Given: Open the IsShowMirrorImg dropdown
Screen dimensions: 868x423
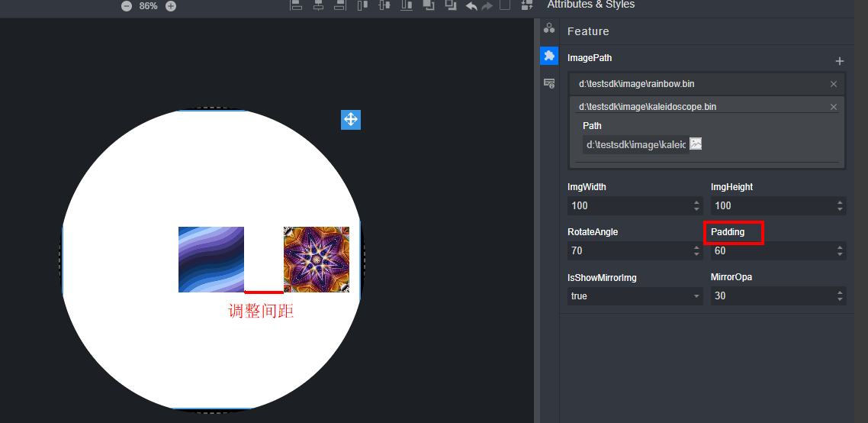Looking at the screenshot, I should [x=635, y=295].
